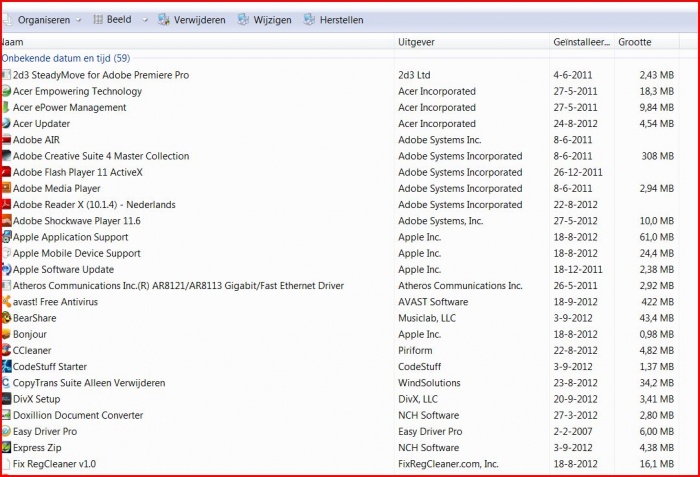Click publisher Piriform
Viewport: 700px width, 477px height.
coord(415,350)
